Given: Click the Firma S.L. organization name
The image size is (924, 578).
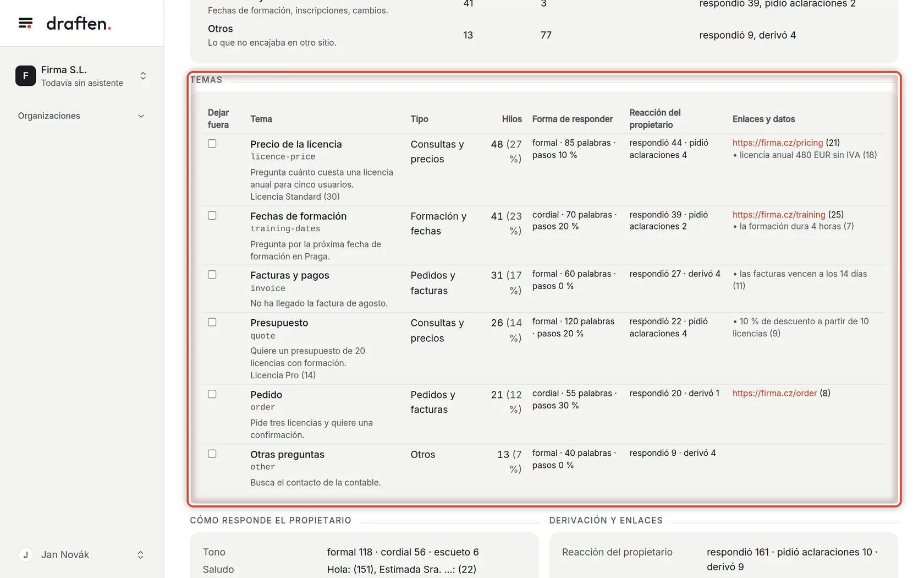Looking at the screenshot, I should click(x=64, y=70).
